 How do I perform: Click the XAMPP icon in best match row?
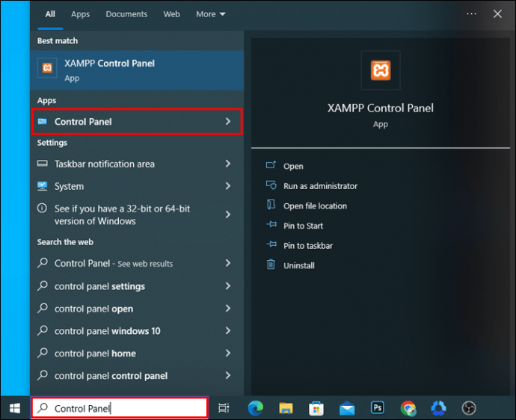47,68
